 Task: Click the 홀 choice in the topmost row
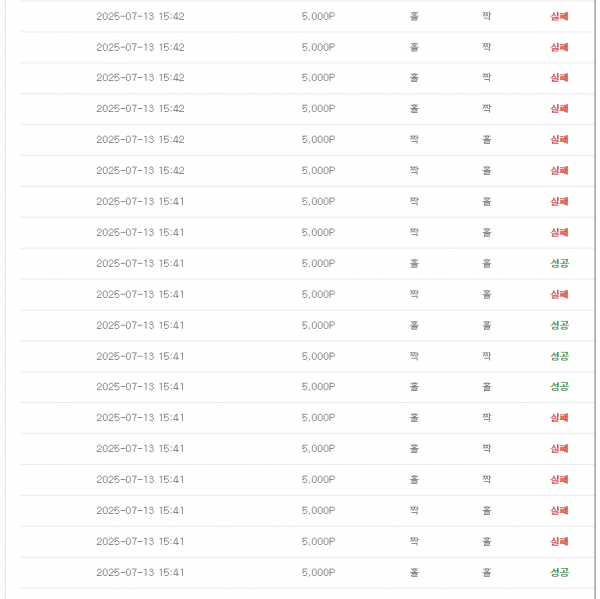(x=414, y=16)
